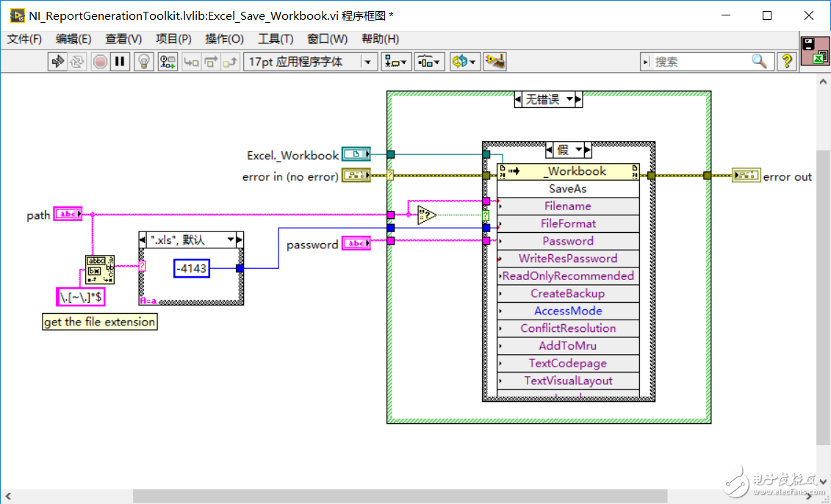Click the vertical scrollbar down arrow
Image resolution: width=831 pixels, height=504 pixels.
point(823,481)
